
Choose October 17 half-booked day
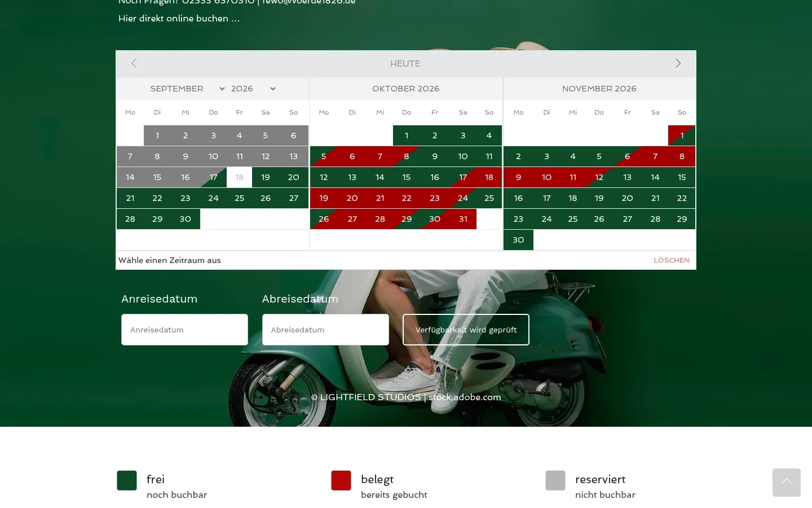(x=463, y=177)
